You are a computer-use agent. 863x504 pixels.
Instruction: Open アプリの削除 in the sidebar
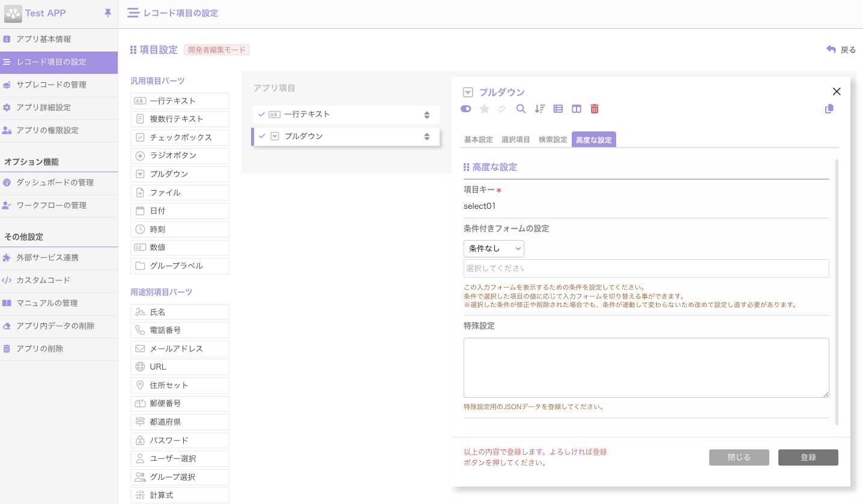point(59,349)
